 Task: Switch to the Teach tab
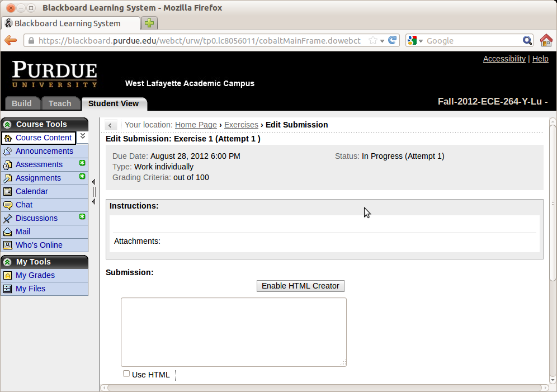(x=60, y=103)
